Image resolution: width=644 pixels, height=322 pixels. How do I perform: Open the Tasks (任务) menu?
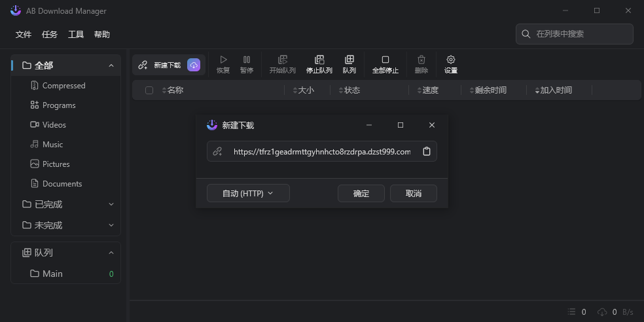coord(50,35)
